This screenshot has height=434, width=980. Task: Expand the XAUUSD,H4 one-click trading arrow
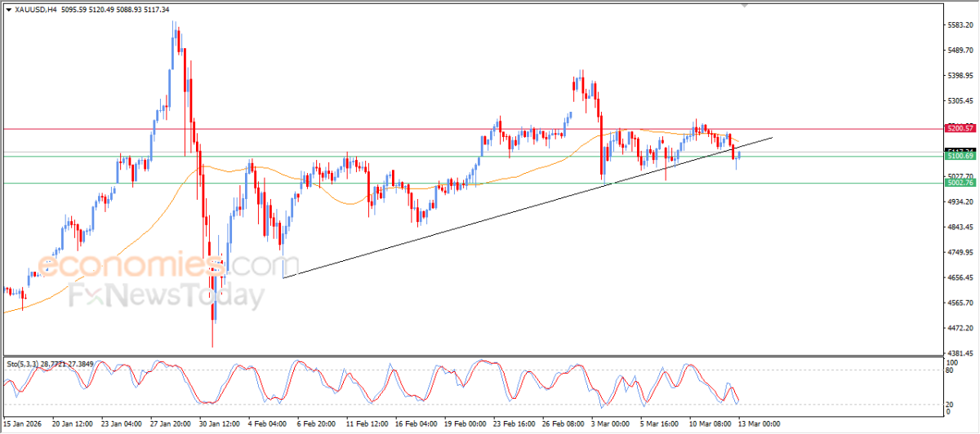tap(8, 9)
